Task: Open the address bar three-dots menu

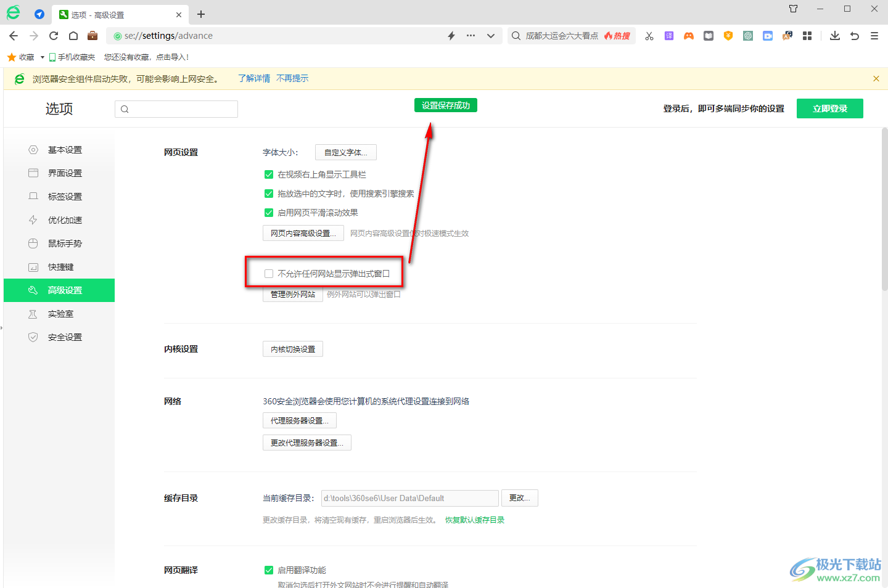Action: coord(471,36)
